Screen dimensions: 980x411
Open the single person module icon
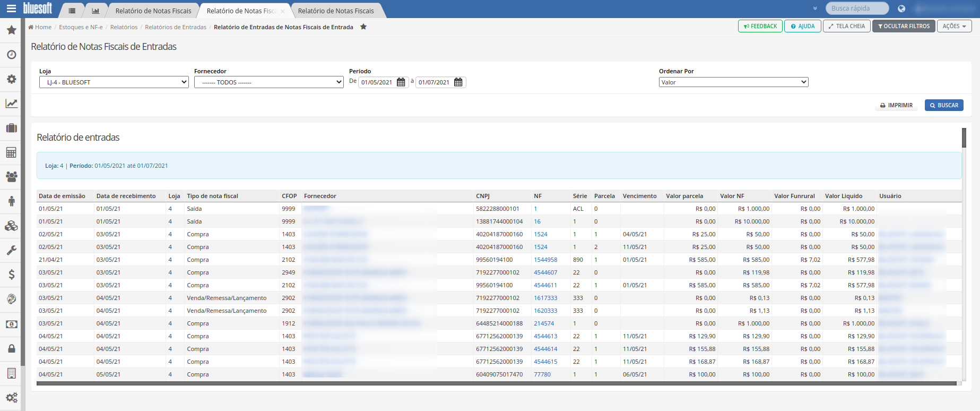coord(11,201)
